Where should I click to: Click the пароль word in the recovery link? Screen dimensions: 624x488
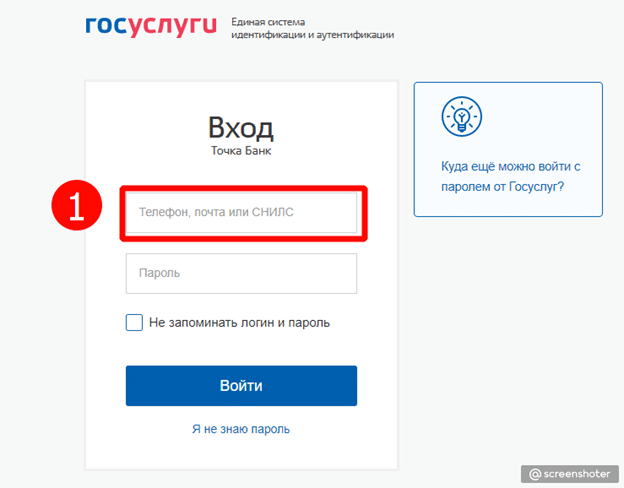coord(271,429)
